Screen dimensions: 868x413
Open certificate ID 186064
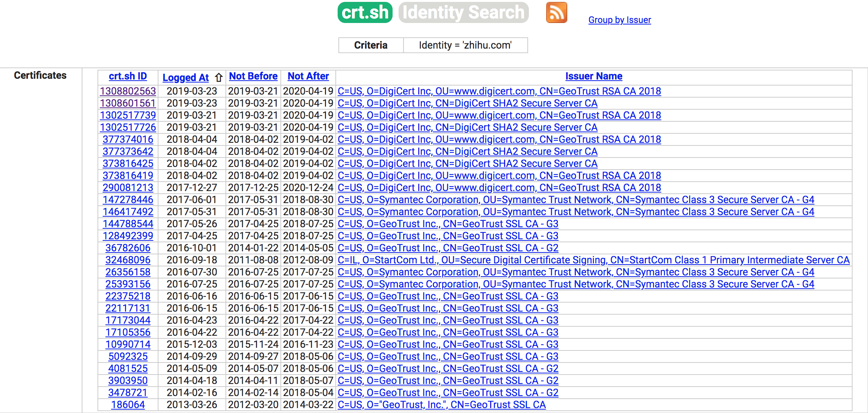[128, 405]
